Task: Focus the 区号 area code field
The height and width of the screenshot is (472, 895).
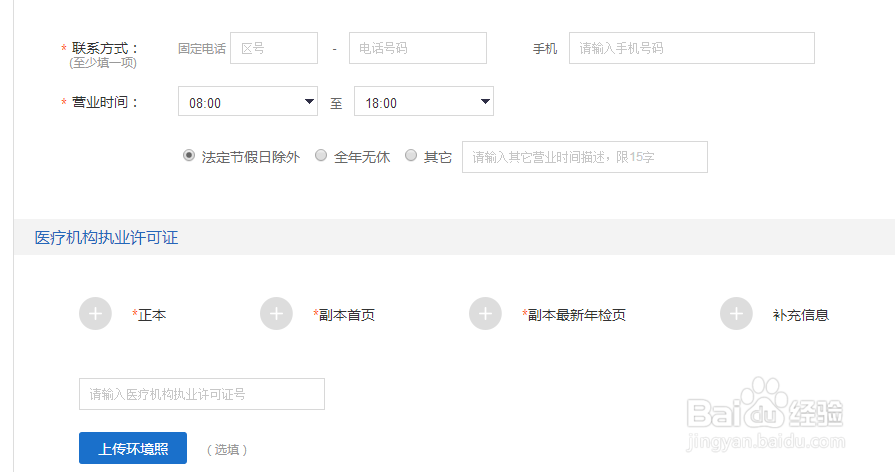Action: (274, 48)
